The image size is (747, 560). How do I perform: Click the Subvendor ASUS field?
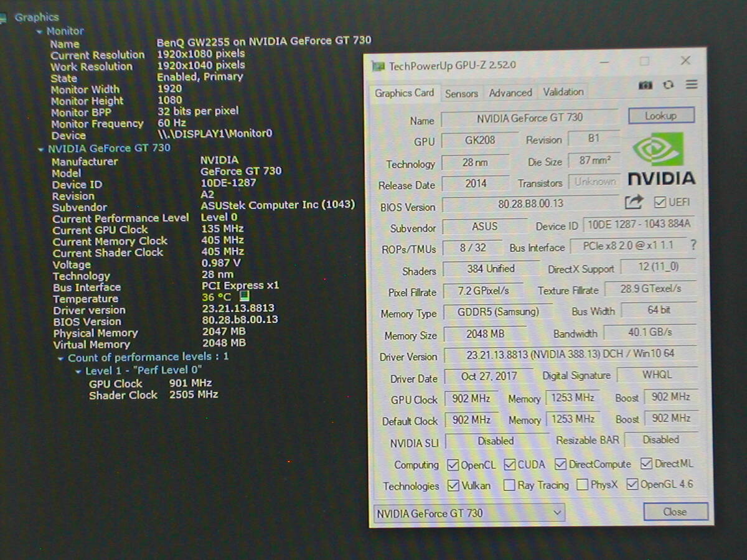click(x=485, y=227)
